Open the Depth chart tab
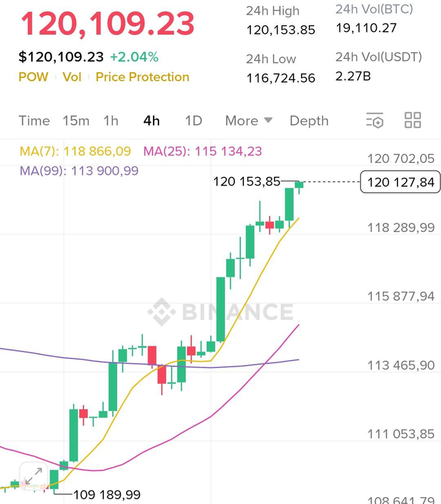The image size is (441, 504). 309,121
